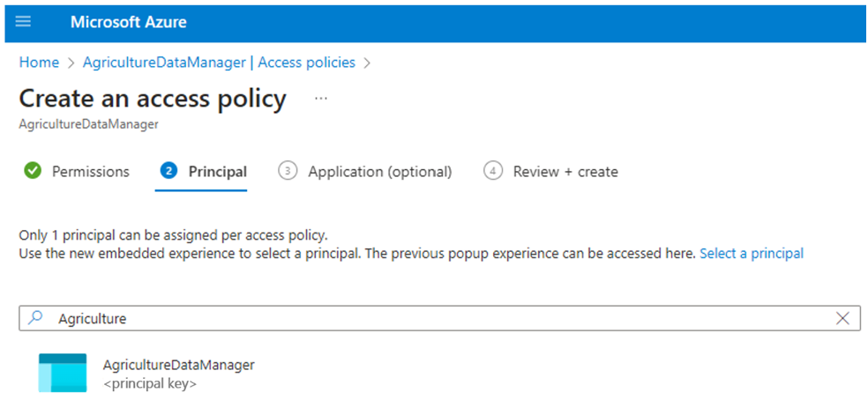868x400 pixels.
Task: Switch to the Application (optional) tab
Action: [379, 172]
